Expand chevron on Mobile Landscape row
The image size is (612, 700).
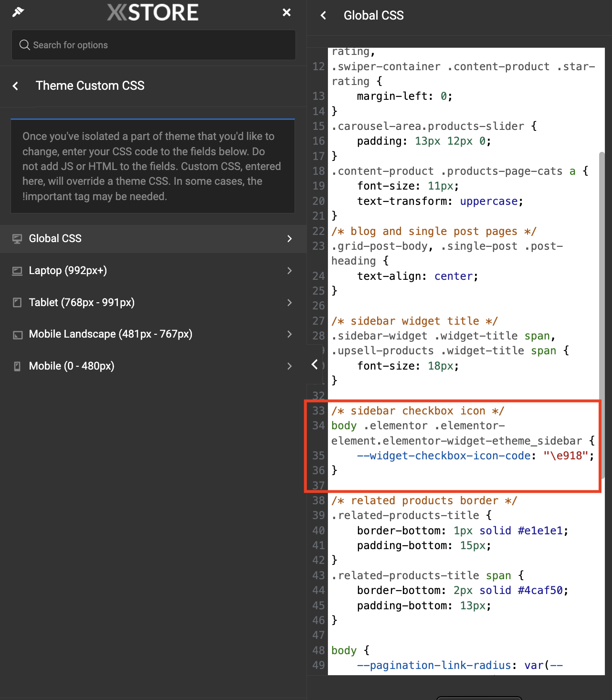(289, 334)
